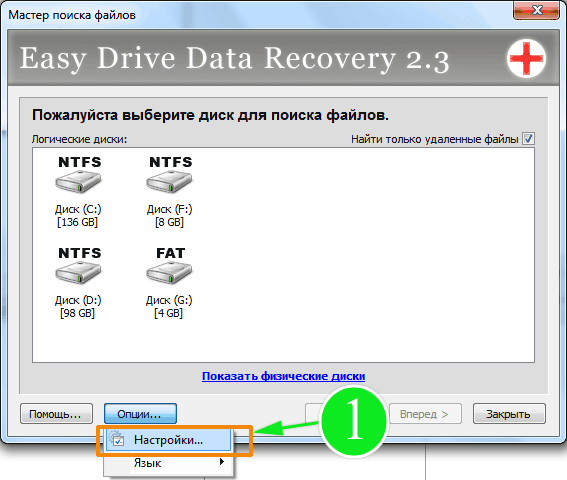Click the Пожалуйста выберите диск heading
This screenshot has height=480, width=567.
(210, 115)
